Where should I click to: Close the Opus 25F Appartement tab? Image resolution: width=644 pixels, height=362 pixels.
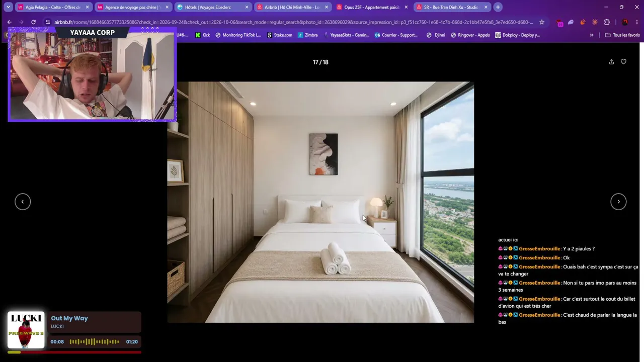point(406,7)
